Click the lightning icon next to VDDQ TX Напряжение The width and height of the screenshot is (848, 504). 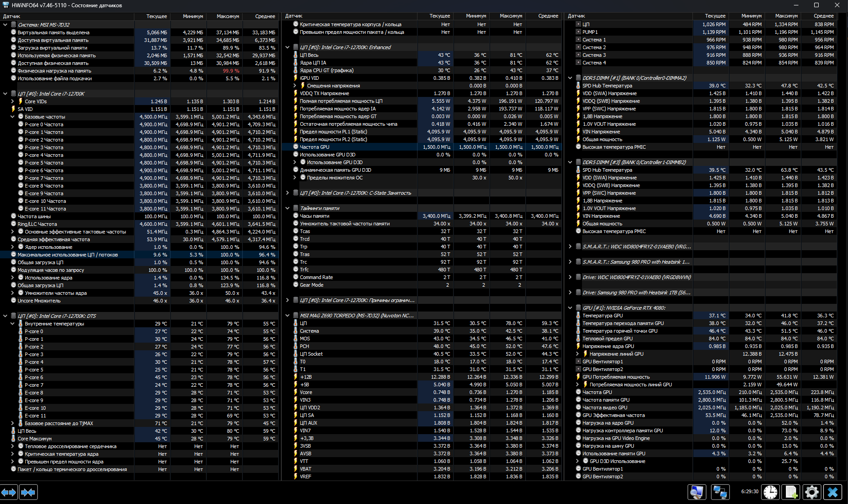296,93
